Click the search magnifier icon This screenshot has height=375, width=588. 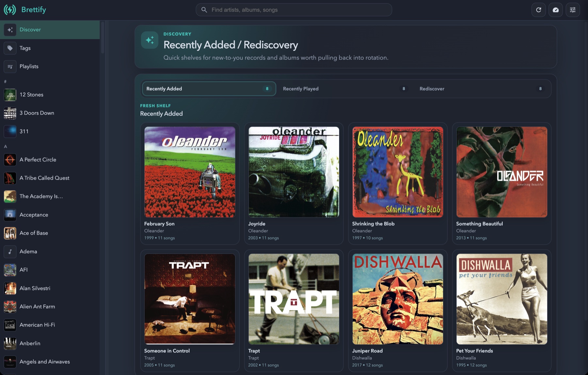[x=204, y=10]
